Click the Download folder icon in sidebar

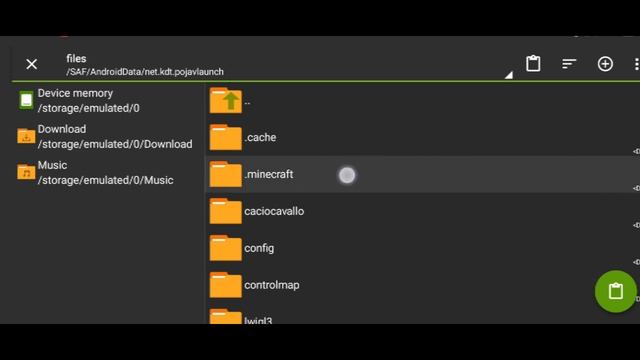26,136
